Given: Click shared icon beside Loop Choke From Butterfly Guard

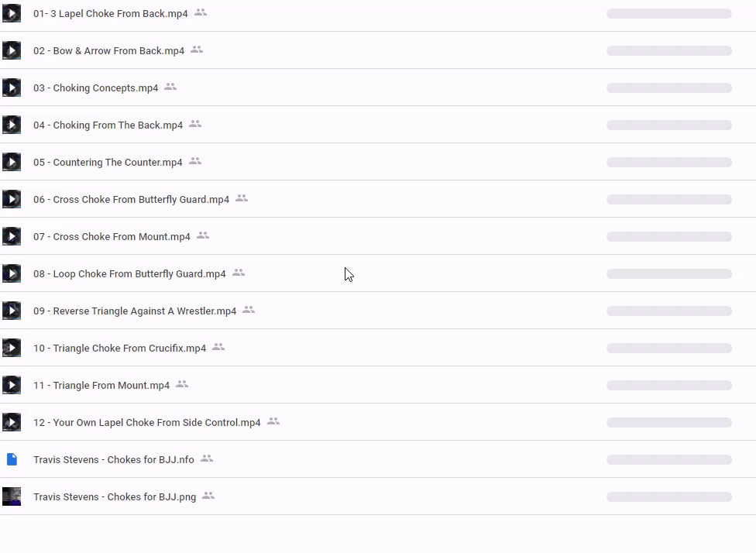Looking at the screenshot, I should click(x=239, y=273).
